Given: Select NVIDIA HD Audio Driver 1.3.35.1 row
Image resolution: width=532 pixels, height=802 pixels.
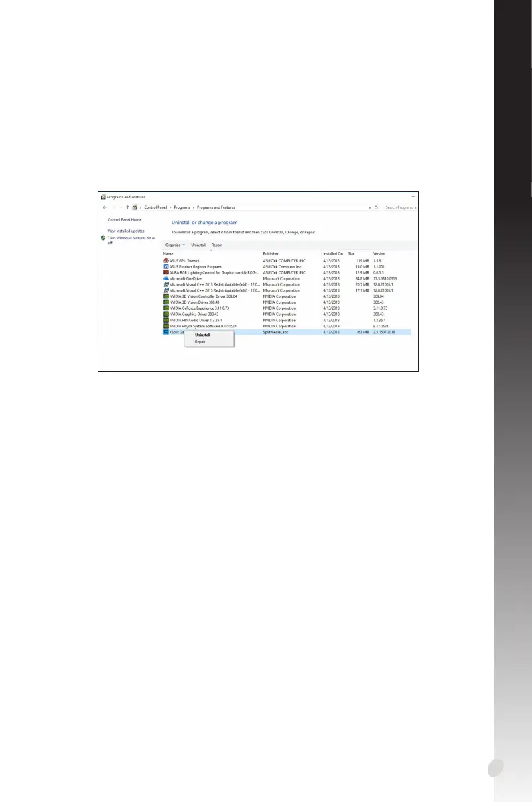Looking at the screenshot, I should 287,320.
